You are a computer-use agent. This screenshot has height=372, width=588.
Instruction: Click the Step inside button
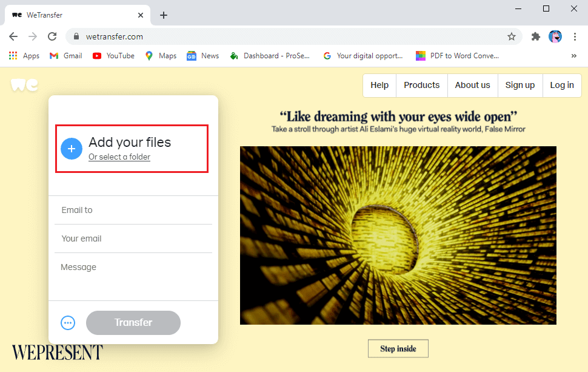pos(398,349)
